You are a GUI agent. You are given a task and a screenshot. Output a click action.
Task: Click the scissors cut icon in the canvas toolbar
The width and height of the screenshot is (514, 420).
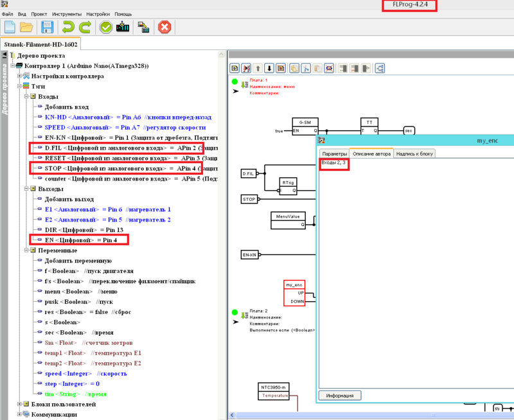click(306, 67)
